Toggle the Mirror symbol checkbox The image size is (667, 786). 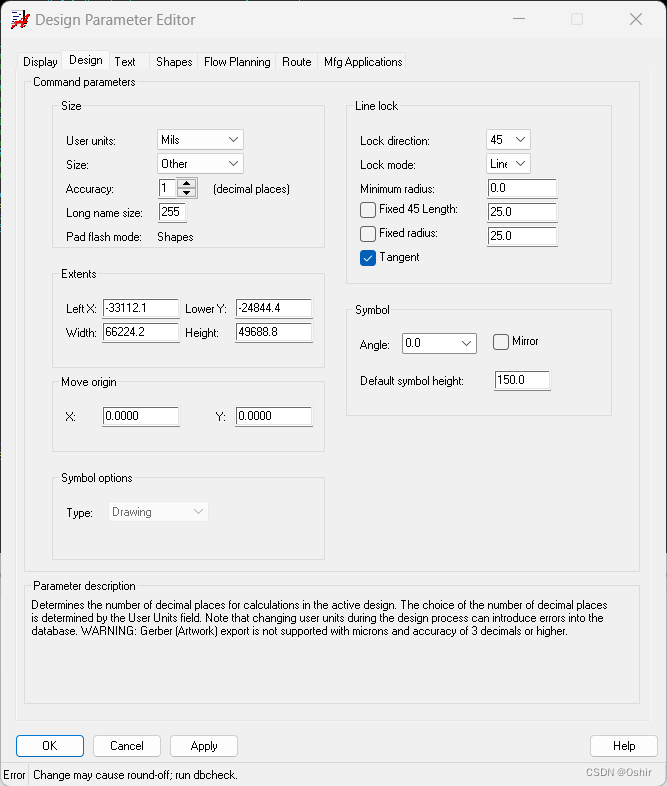501,342
